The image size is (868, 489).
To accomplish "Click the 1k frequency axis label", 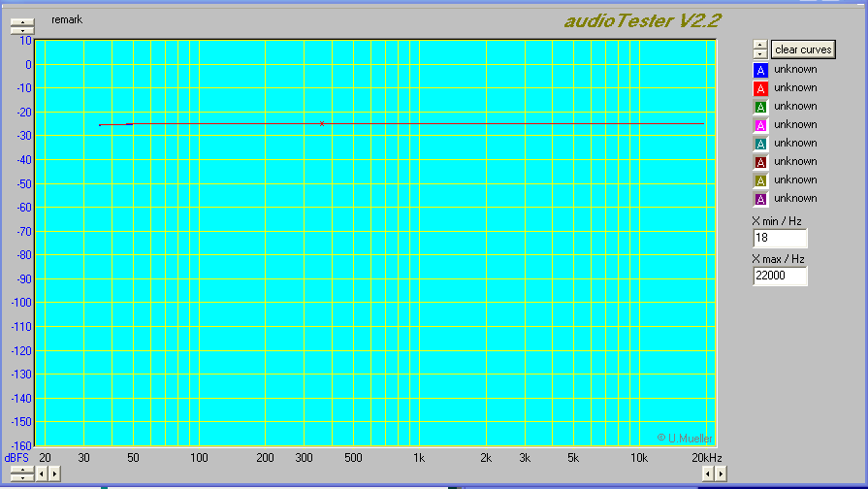I will [x=419, y=458].
